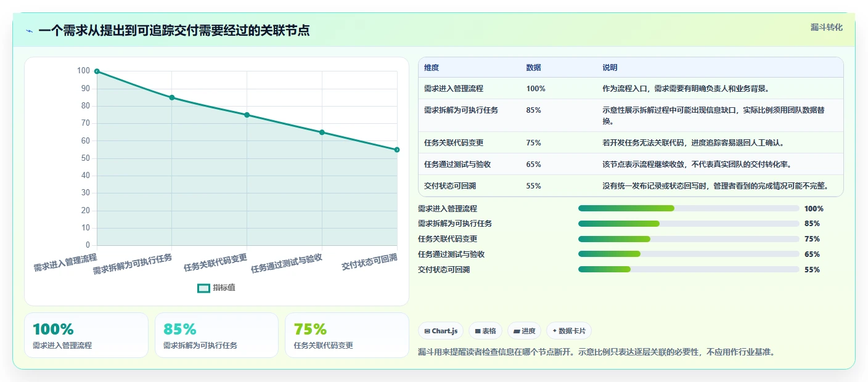The height and width of the screenshot is (382, 868).
Task: Click x-axis label 需求进入管理流程 on the chart
Action: 65,262
